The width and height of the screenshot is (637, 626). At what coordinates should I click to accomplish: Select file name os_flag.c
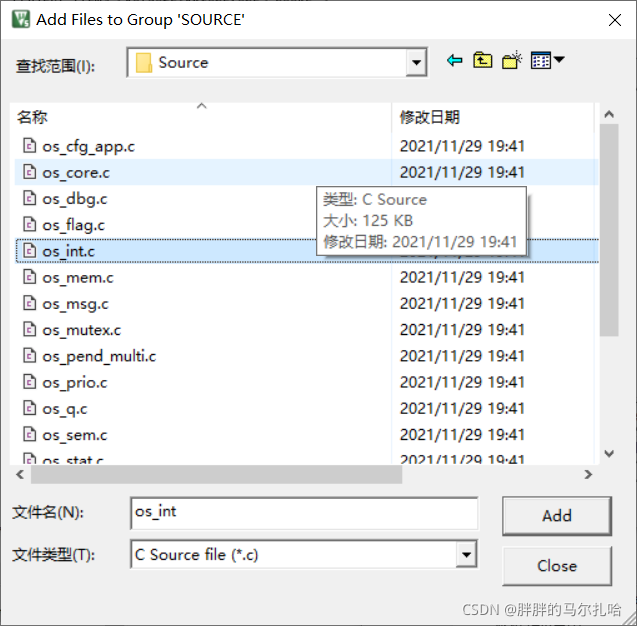(x=74, y=225)
